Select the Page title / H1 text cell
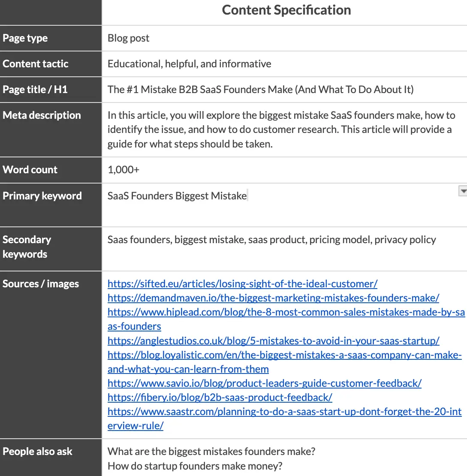This screenshot has width=467, height=476. (x=283, y=90)
